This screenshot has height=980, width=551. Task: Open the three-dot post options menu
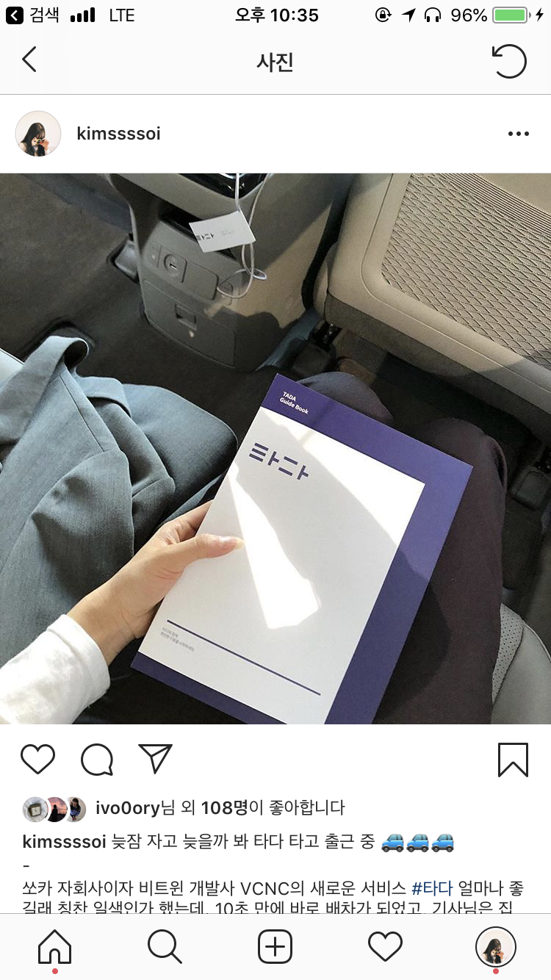(519, 134)
